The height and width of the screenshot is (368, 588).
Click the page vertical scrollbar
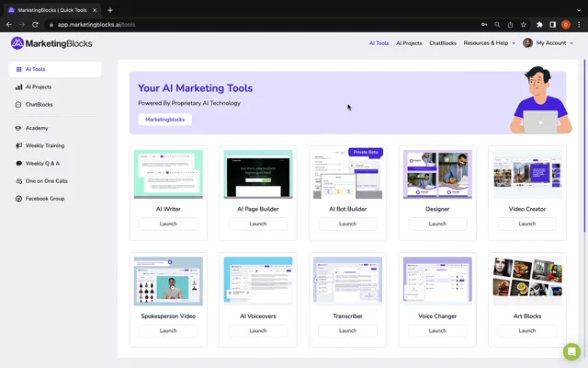(584, 146)
